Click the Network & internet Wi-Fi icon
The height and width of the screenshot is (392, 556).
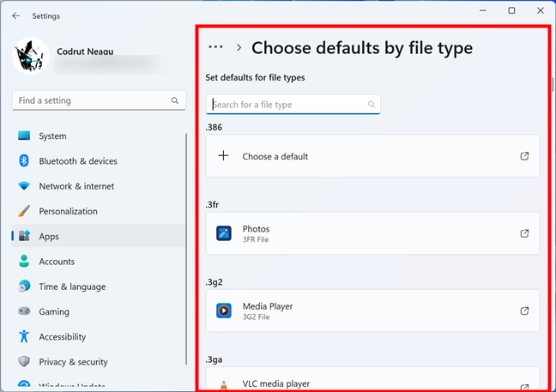pos(24,186)
